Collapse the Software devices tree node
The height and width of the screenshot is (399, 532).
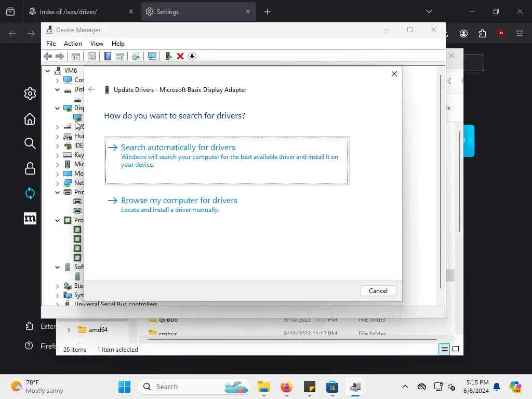point(57,268)
